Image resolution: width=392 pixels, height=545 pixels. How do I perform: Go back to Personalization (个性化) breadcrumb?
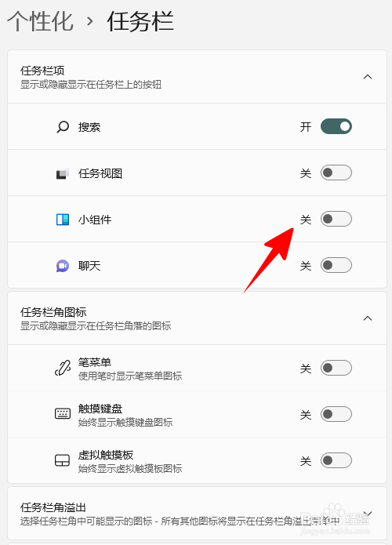(40, 21)
